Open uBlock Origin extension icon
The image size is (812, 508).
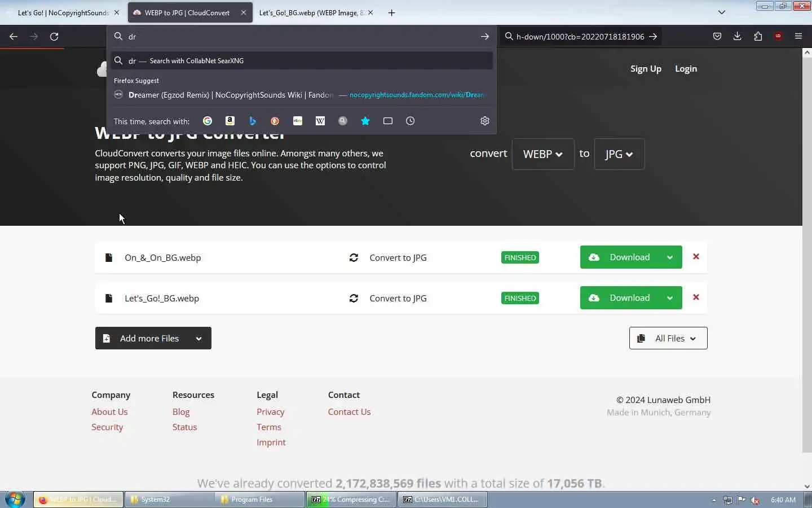778,37
